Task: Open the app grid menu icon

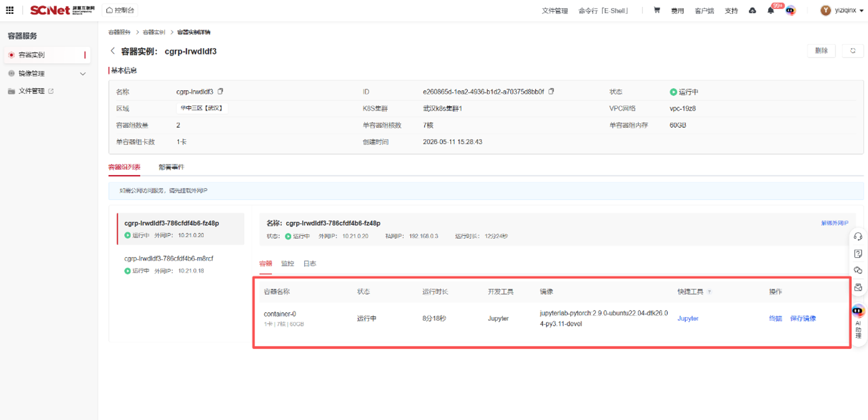Action: point(10,10)
